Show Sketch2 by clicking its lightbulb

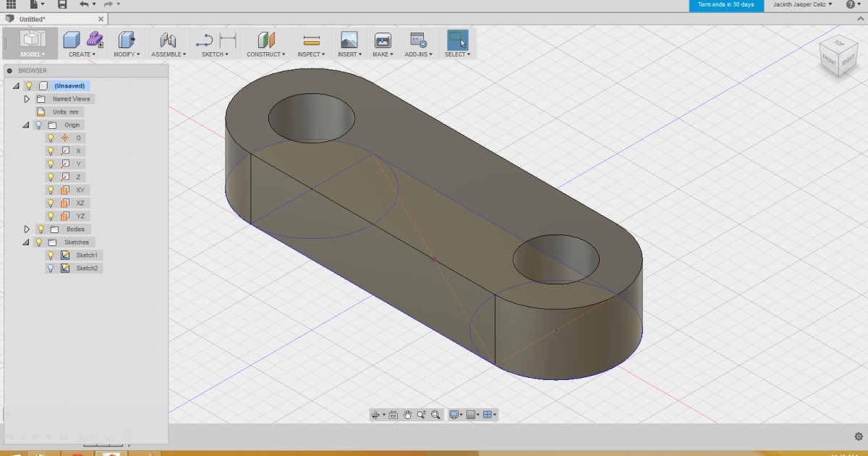point(51,269)
